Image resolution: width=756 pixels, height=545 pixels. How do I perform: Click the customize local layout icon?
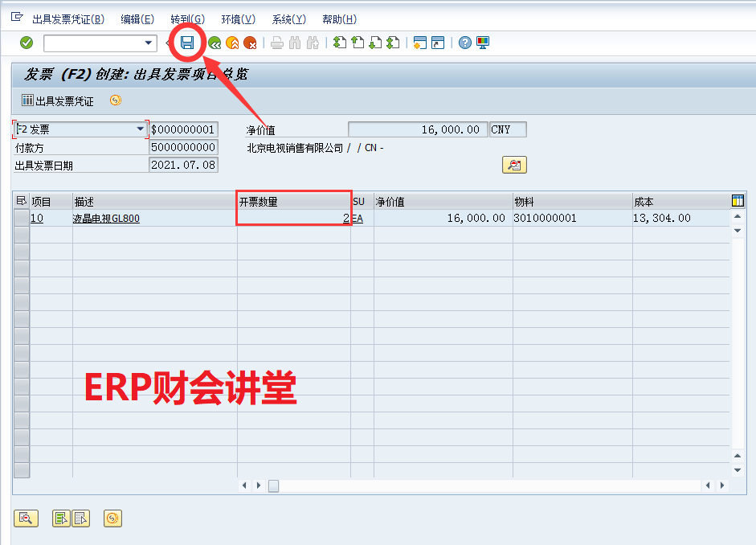click(x=480, y=42)
